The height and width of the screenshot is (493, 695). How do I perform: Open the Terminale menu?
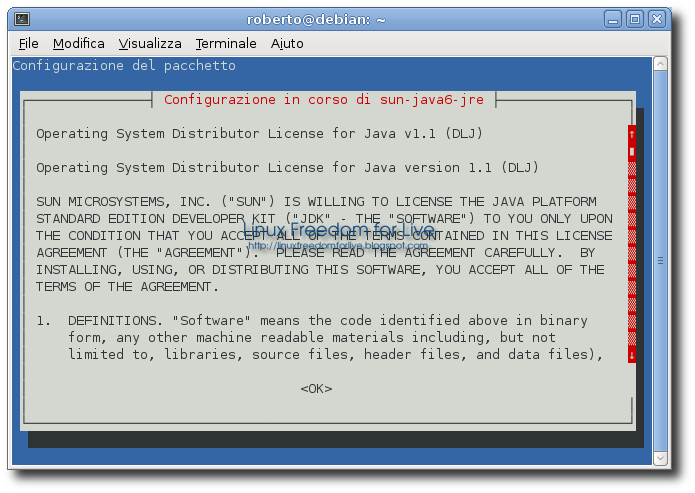tap(226, 43)
